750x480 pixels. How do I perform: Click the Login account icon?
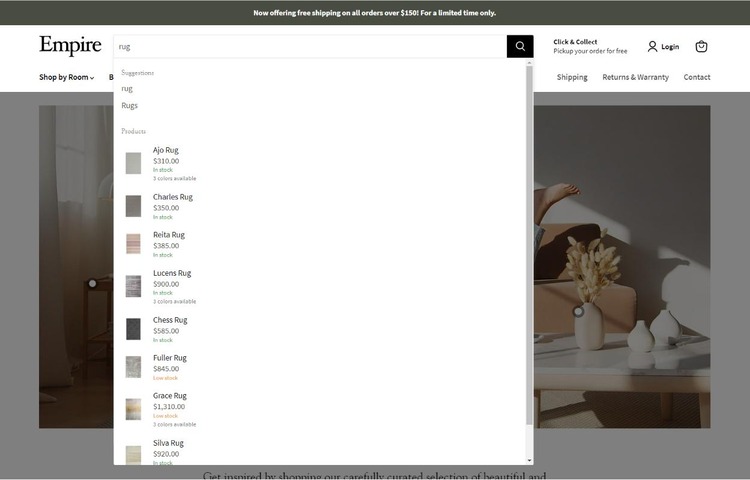click(x=662, y=46)
